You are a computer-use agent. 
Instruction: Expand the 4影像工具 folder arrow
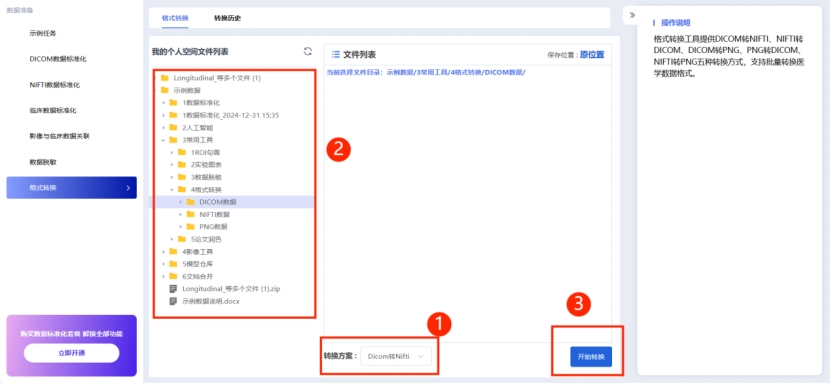[164, 252]
